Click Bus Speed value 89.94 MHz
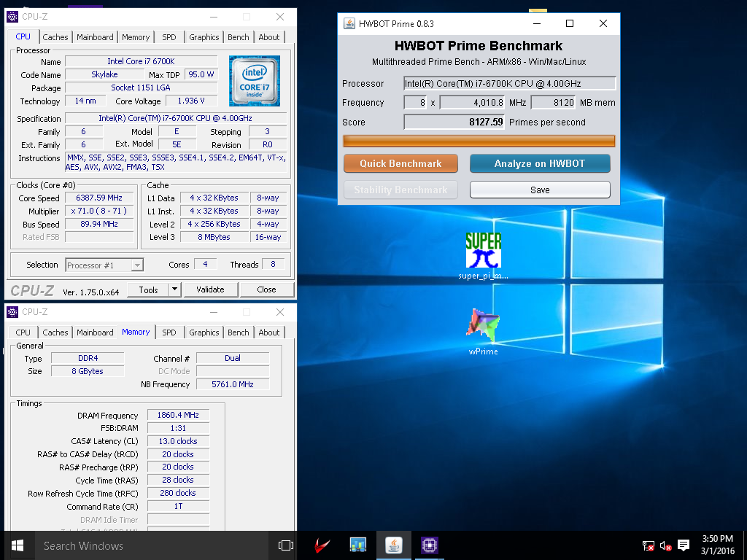The image size is (747, 560). coord(99,224)
